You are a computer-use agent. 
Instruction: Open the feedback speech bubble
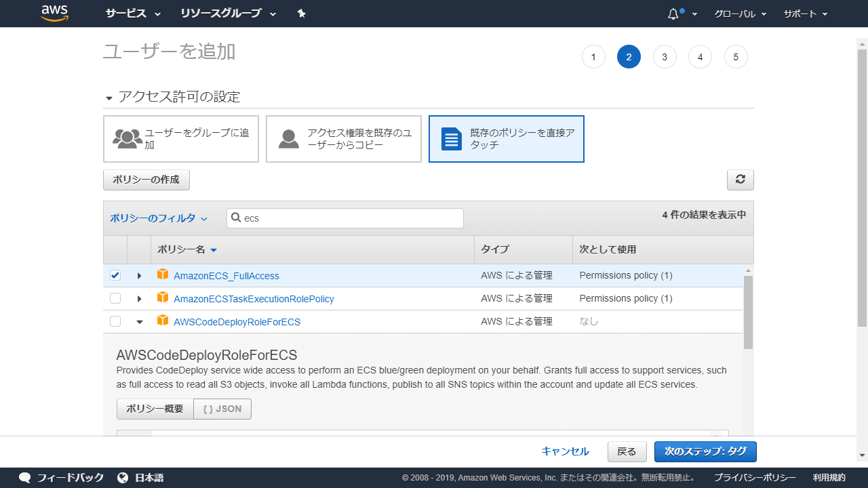24,477
